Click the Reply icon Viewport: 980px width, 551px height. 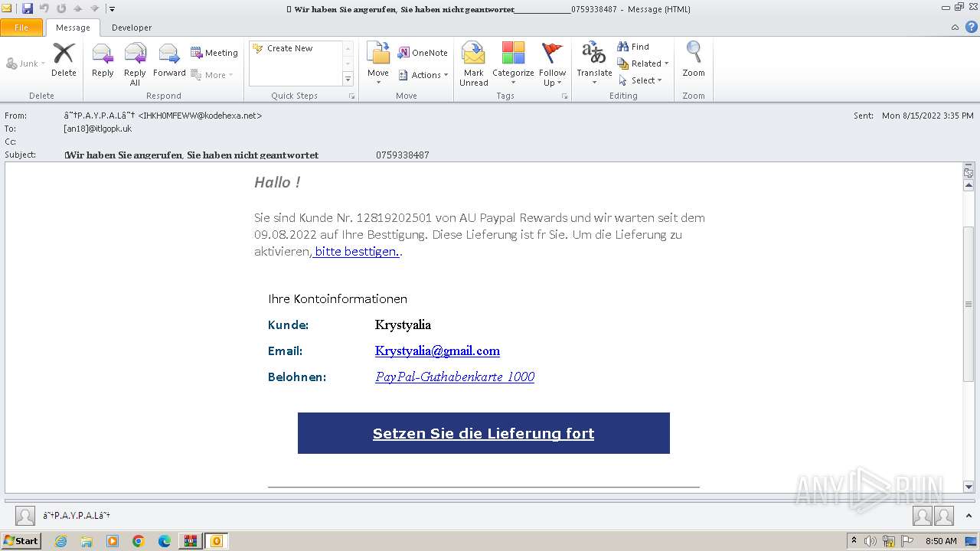tap(103, 60)
